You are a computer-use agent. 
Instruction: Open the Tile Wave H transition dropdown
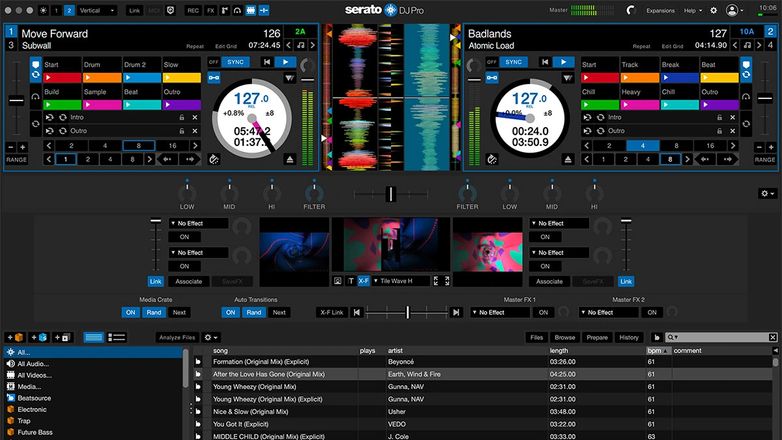click(400, 281)
